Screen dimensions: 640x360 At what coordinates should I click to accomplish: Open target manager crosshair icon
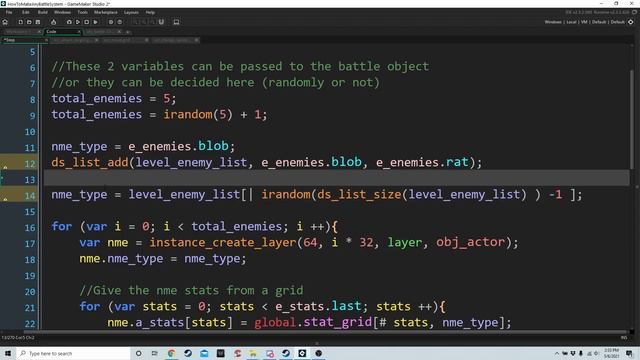click(631, 22)
